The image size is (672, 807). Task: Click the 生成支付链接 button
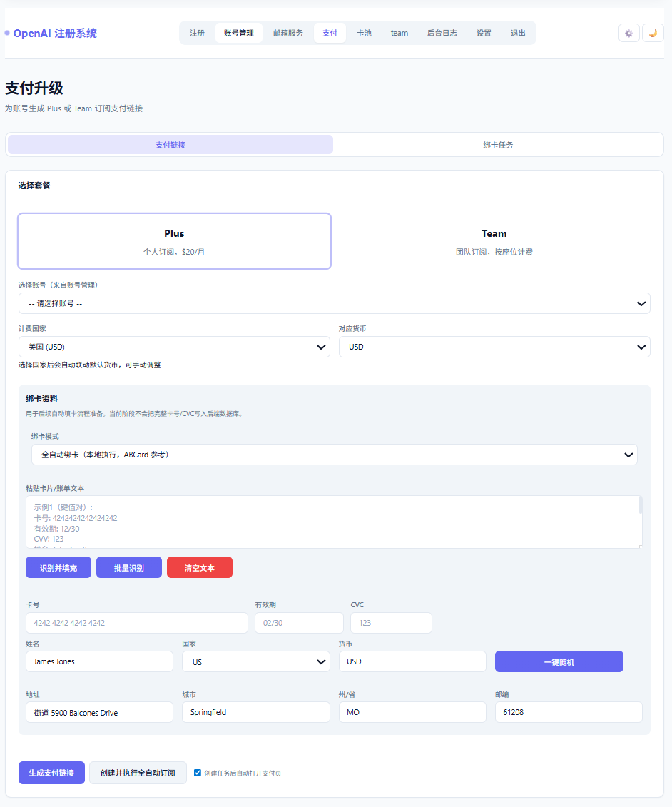coord(51,773)
